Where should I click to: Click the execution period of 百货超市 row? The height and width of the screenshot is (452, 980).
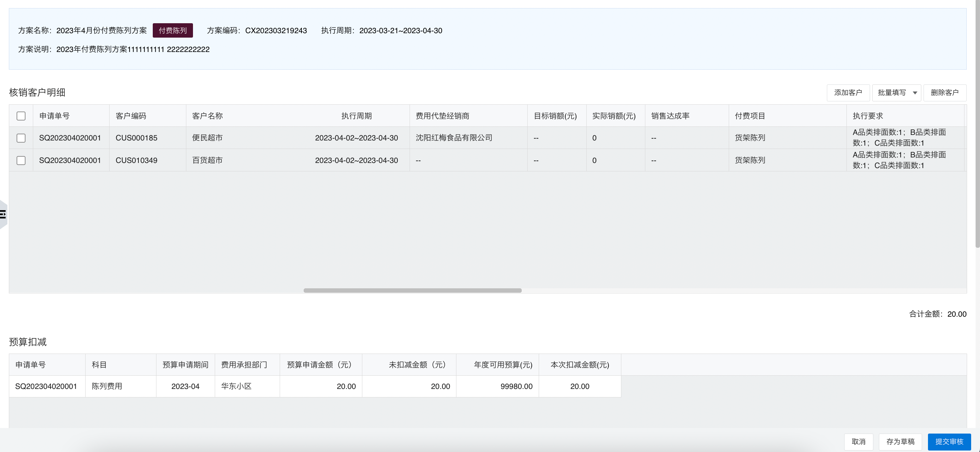356,160
